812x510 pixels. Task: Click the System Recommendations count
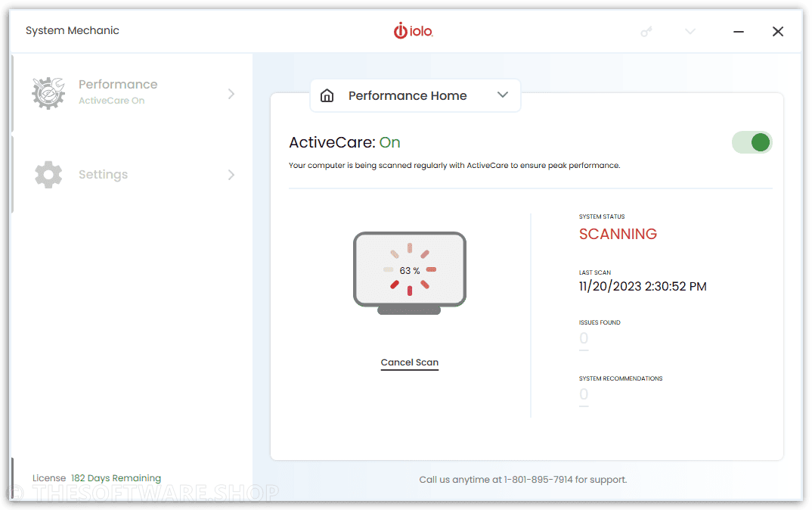(584, 394)
